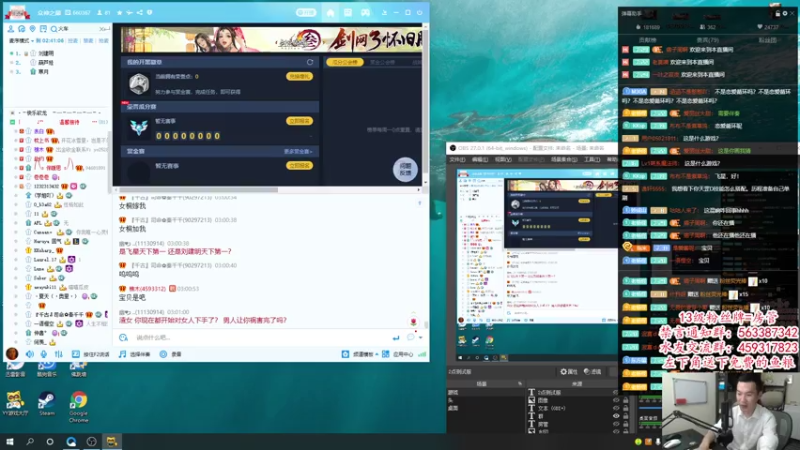Toggle the YY microphone icon
The width and height of the screenshot is (800, 450).
(44, 354)
